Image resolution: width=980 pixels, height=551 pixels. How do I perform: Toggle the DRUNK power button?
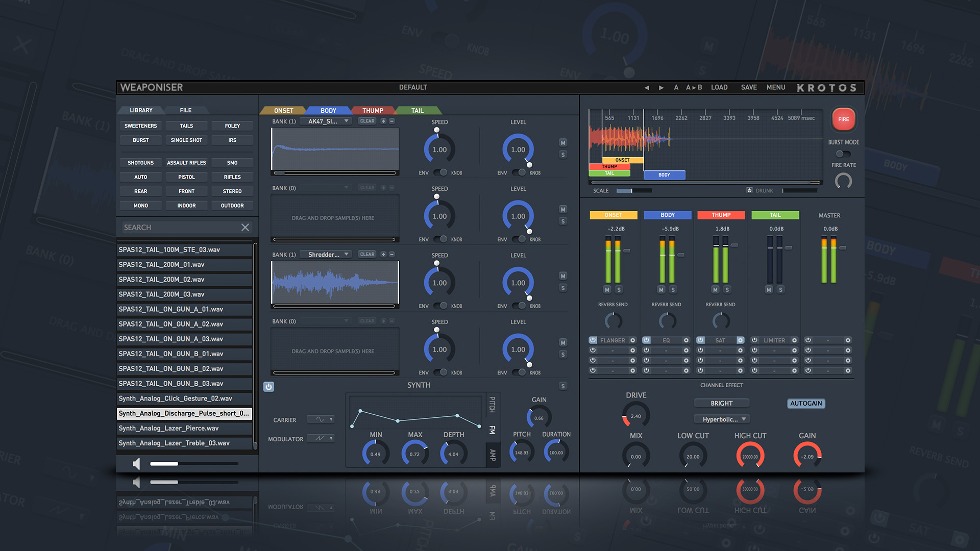click(749, 190)
